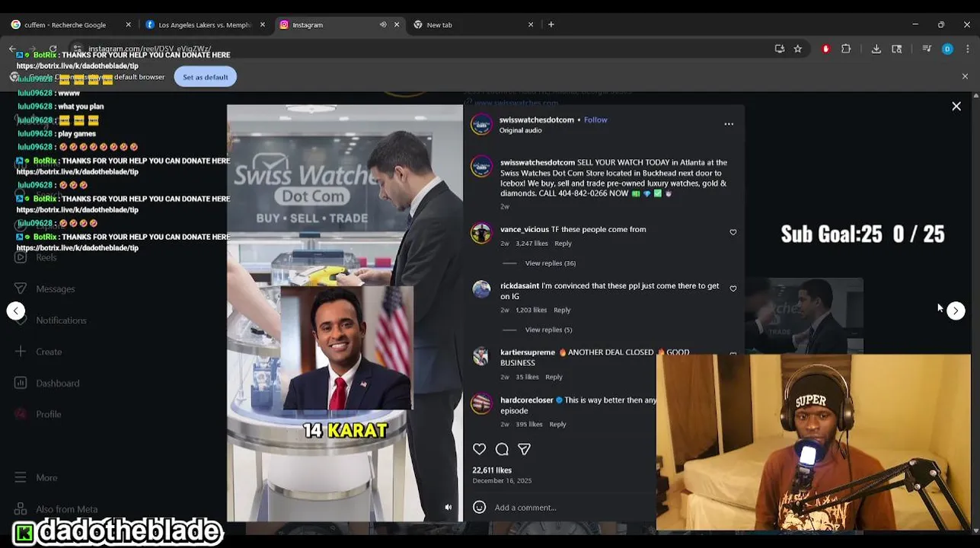This screenshot has height=548, width=980.
Task: Open hardcorecloser profile link
Action: 526,400
